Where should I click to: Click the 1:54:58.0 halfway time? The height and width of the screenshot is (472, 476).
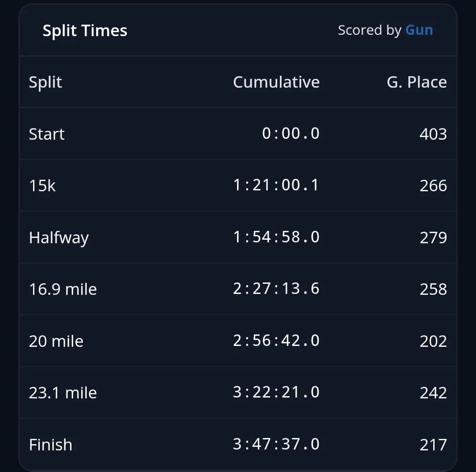click(x=276, y=237)
